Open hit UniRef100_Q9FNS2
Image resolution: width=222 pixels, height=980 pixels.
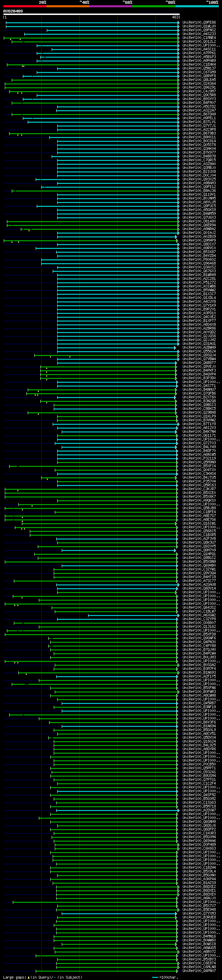pyautogui.click(x=199, y=30)
